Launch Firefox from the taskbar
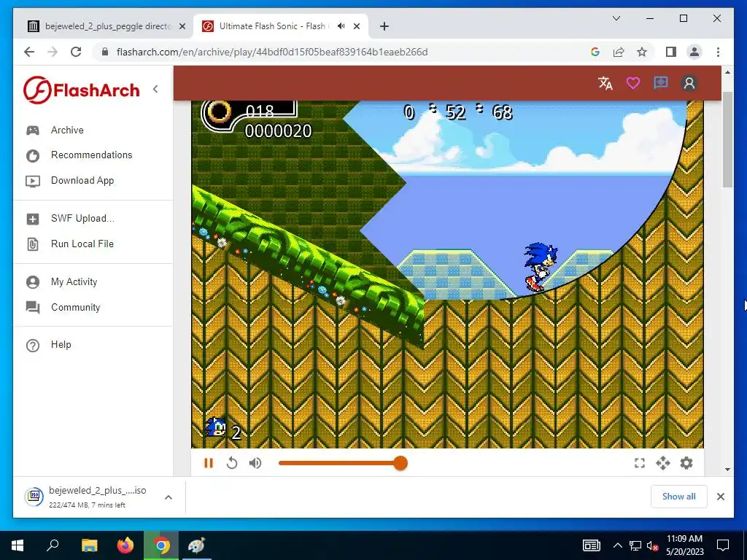Viewport: 747px width, 560px height. coord(125,545)
